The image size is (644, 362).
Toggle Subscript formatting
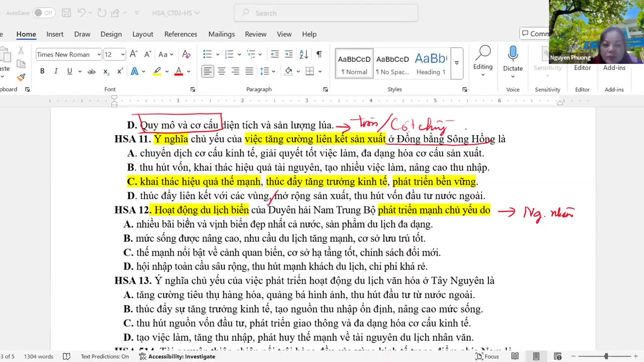tap(106, 71)
